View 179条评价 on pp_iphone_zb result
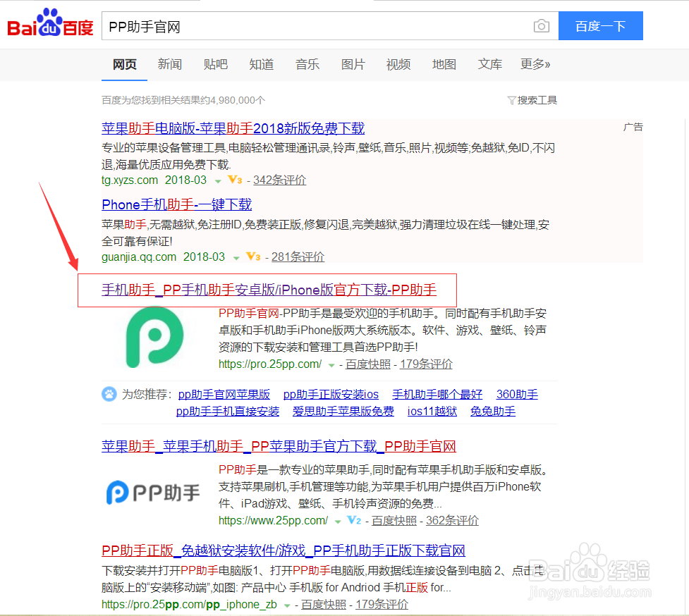This screenshot has width=689, height=616. (x=382, y=605)
